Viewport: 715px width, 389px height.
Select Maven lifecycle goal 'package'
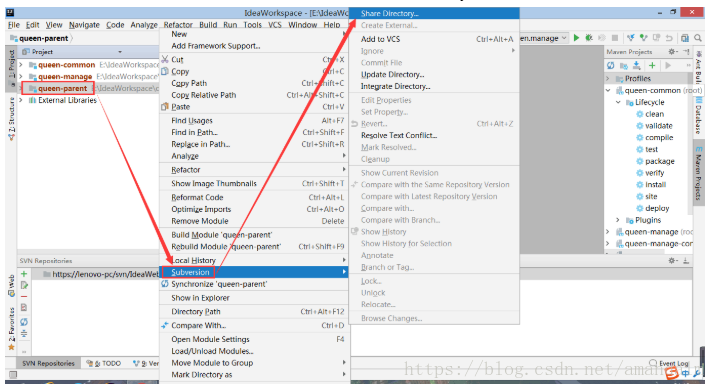click(659, 161)
